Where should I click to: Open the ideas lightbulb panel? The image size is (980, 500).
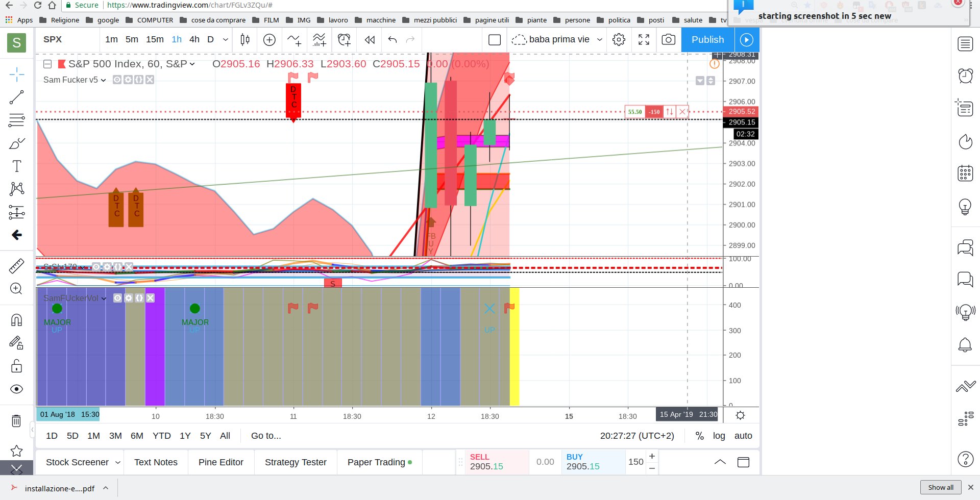(x=965, y=207)
